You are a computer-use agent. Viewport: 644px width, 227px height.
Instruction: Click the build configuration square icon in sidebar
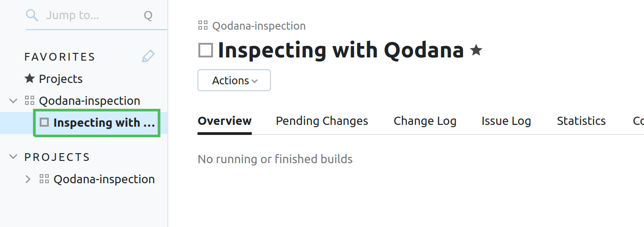pyautogui.click(x=44, y=122)
